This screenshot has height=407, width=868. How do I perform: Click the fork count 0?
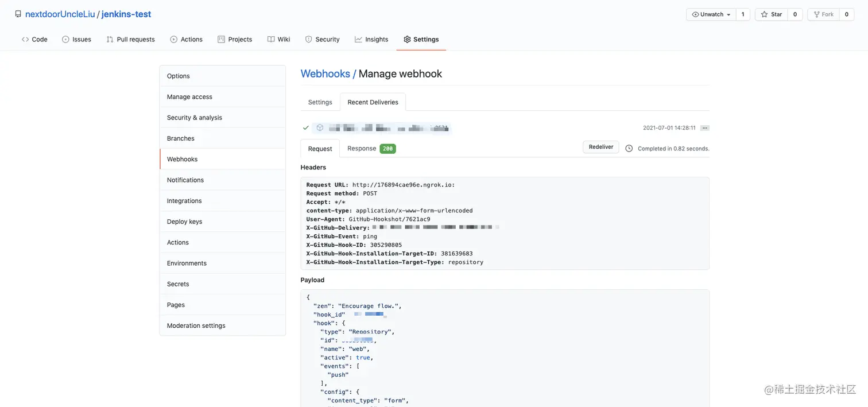coord(846,14)
